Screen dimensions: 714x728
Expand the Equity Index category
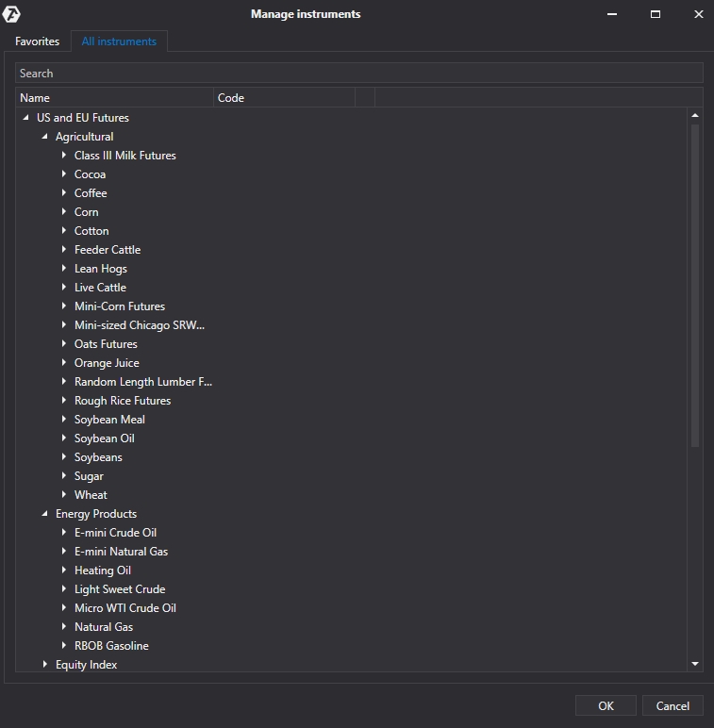click(45, 665)
